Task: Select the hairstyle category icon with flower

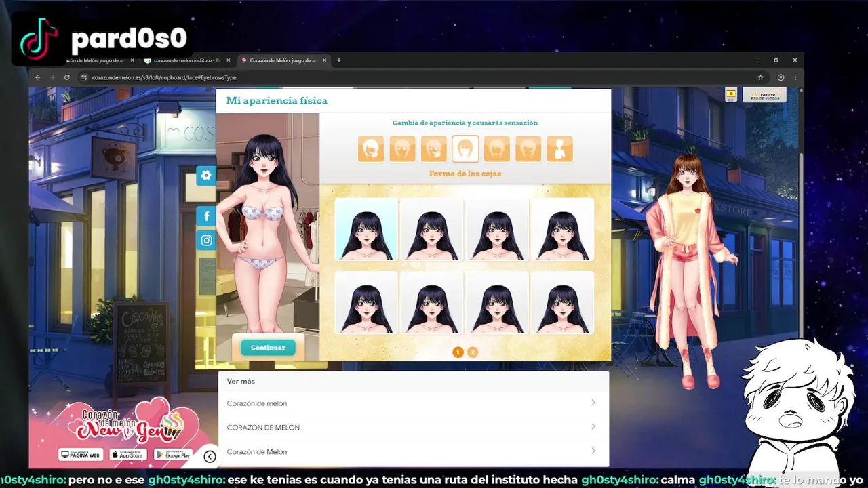Action: point(371,149)
